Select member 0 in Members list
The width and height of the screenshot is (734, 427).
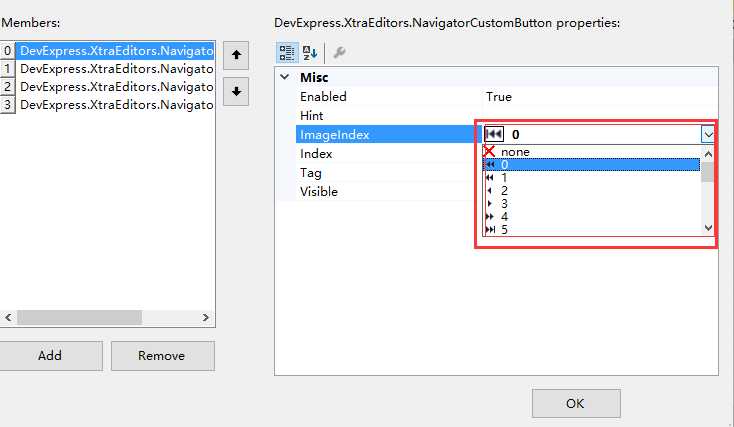coord(108,51)
